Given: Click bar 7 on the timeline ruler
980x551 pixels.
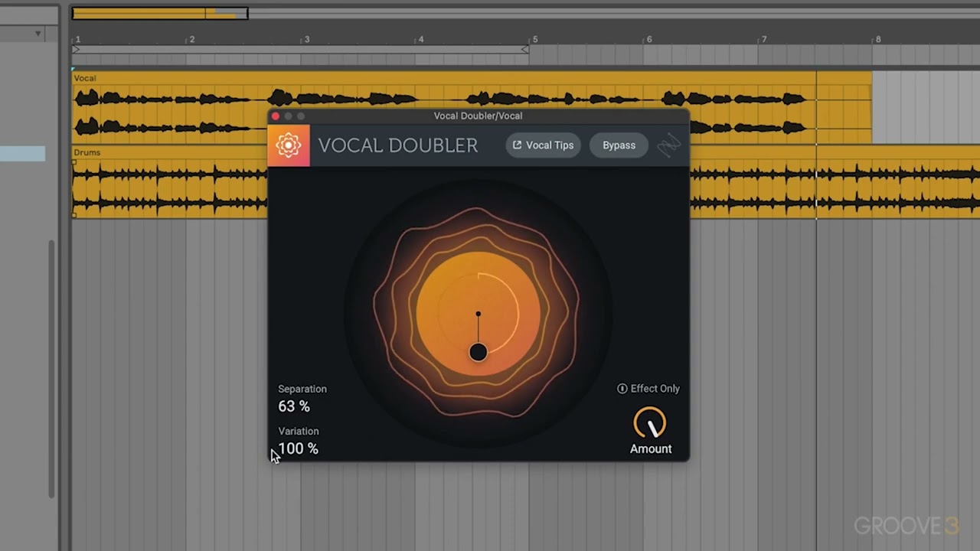Looking at the screenshot, I should (763, 39).
